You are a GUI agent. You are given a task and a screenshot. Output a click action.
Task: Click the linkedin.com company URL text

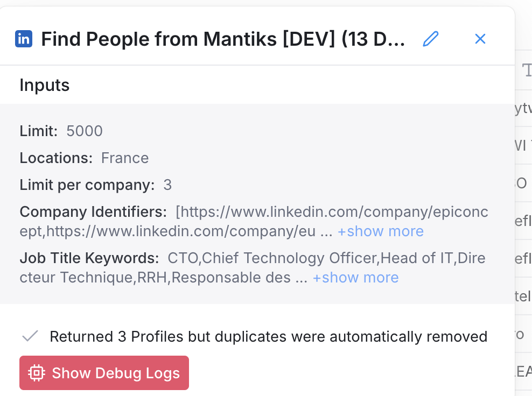[332, 212]
